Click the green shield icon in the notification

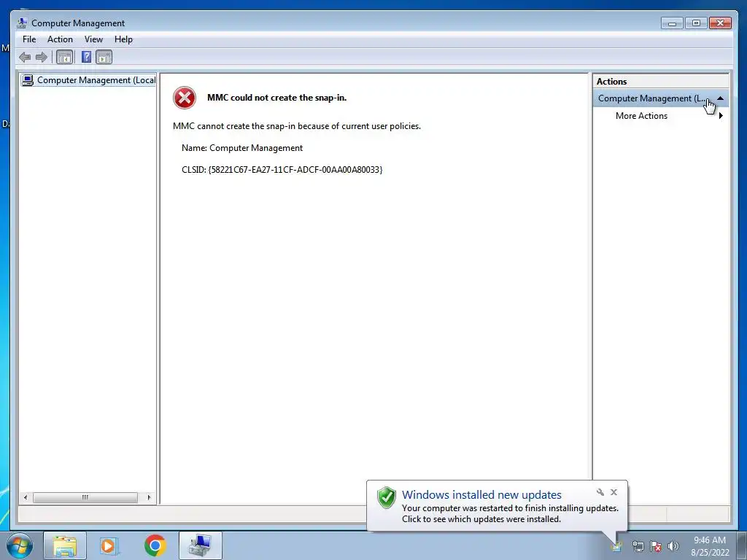[x=387, y=497]
